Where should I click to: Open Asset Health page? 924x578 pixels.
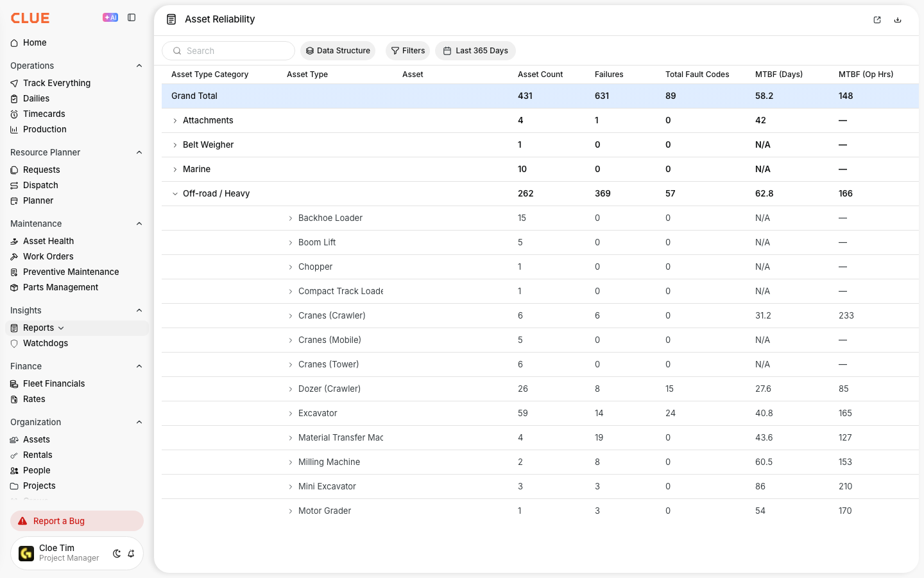pyautogui.click(x=48, y=241)
